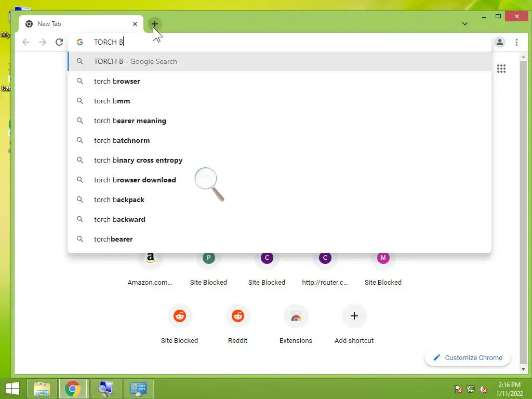The image size is (532, 399).
Task: Select 'torch backward' suggestion
Action: (280, 219)
